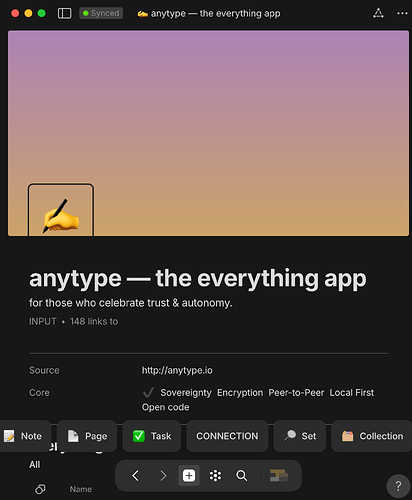412x500 pixels.
Task: Open the three-dot options menu
Action: tap(402, 13)
